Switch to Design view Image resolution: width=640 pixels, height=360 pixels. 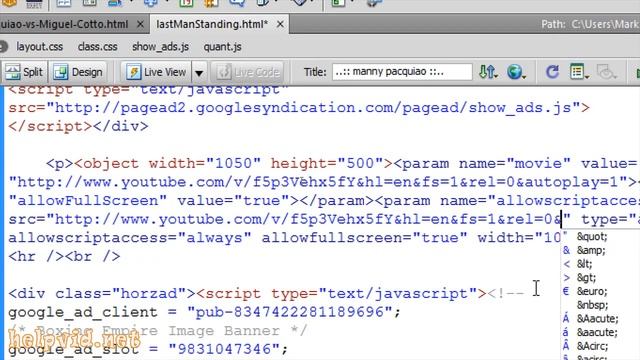(78, 72)
